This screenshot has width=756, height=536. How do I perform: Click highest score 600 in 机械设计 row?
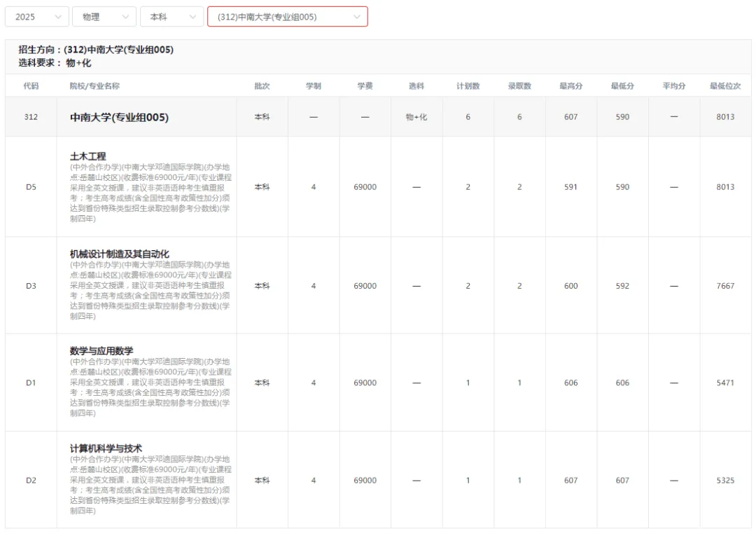[x=571, y=286]
